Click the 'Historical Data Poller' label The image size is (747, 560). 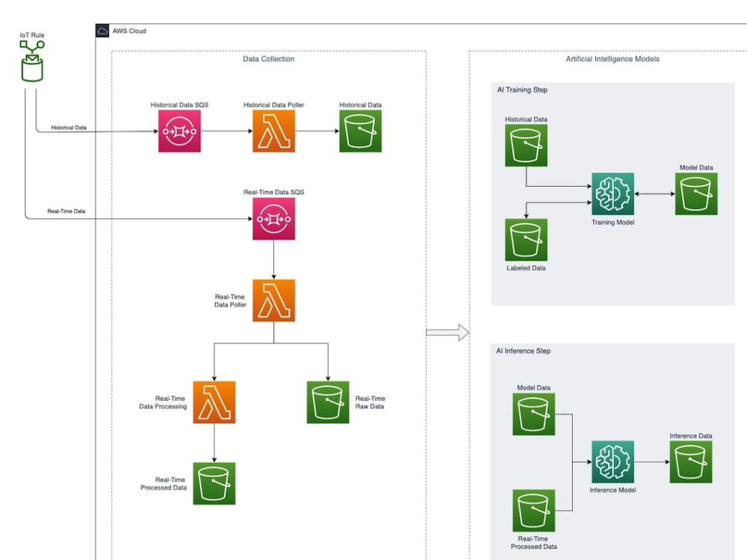coord(273,105)
